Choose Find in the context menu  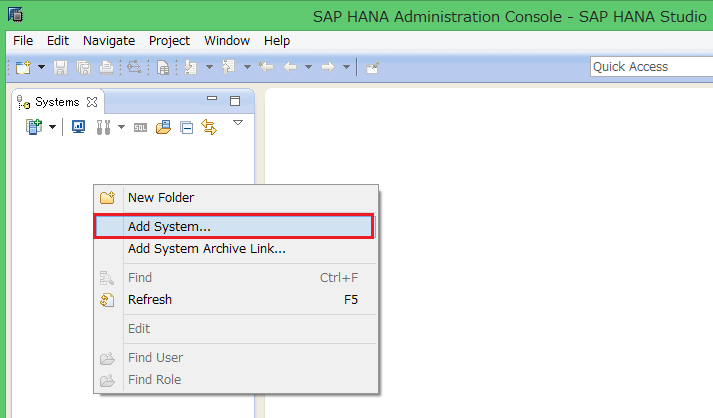point(236,277)
